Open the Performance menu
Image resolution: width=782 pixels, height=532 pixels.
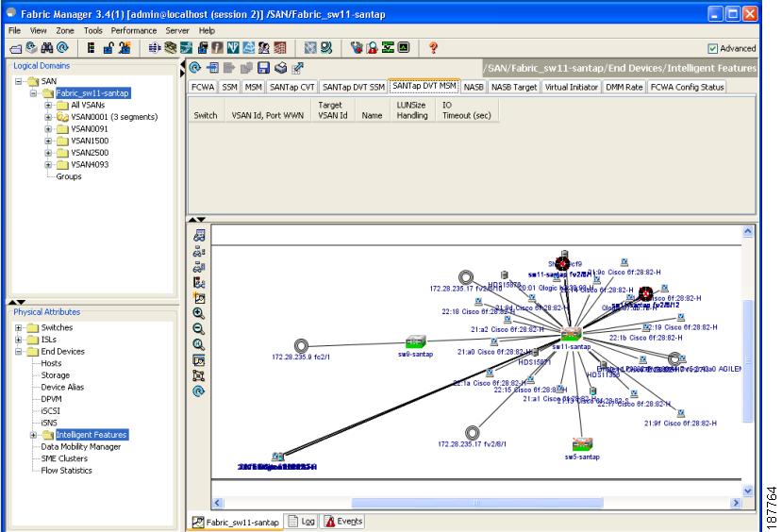(134, 30)
